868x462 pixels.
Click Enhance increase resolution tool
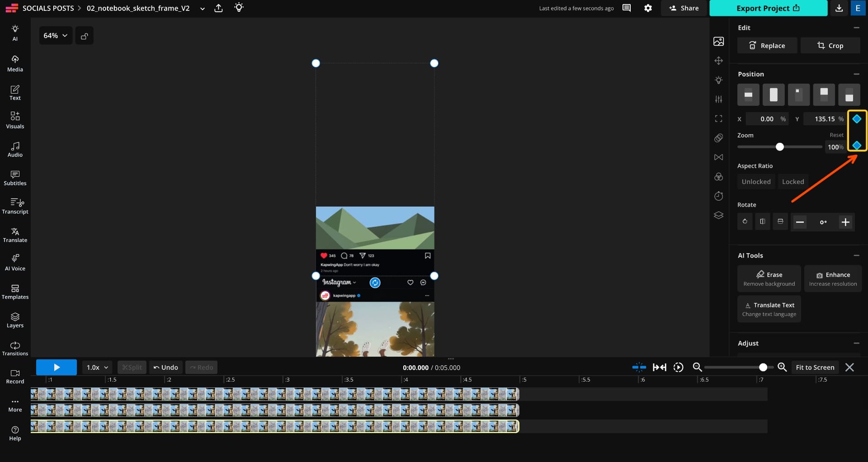click(833, 279)
